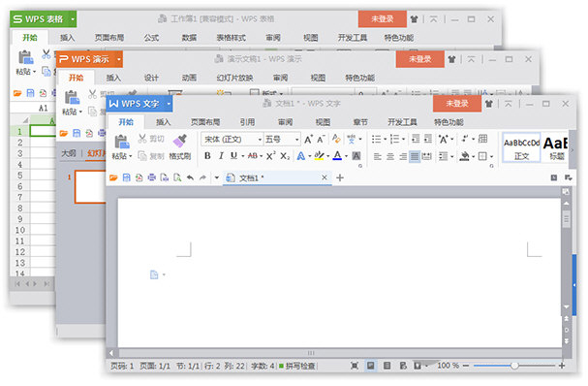Click 未登录 button in WPS Writer window
The width and height of the screenshot is (588, 386).
[x=457, y=103]
